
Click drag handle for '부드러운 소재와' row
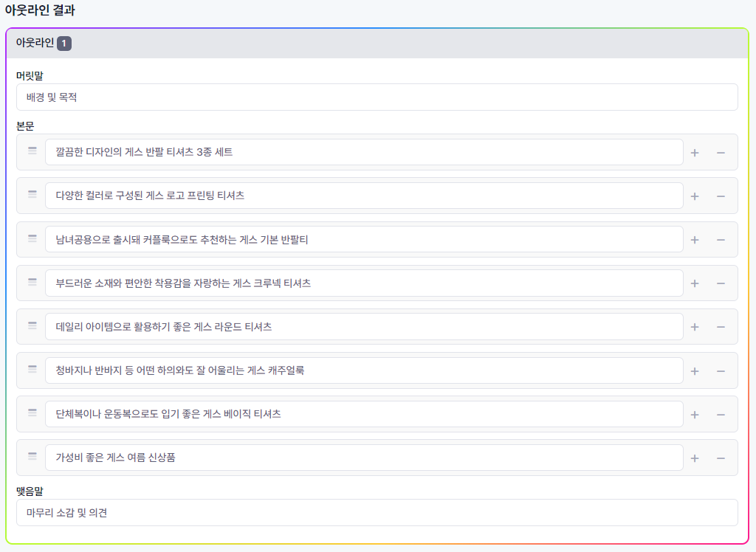coord(32,281)
